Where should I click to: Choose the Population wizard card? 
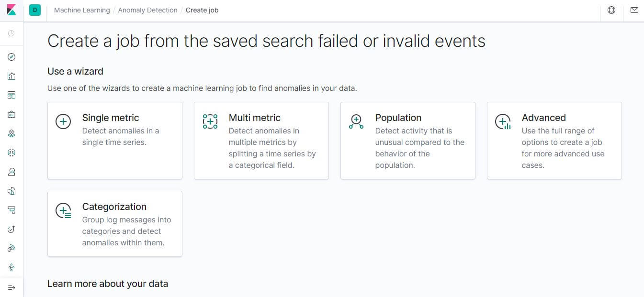tap(407, 140)
